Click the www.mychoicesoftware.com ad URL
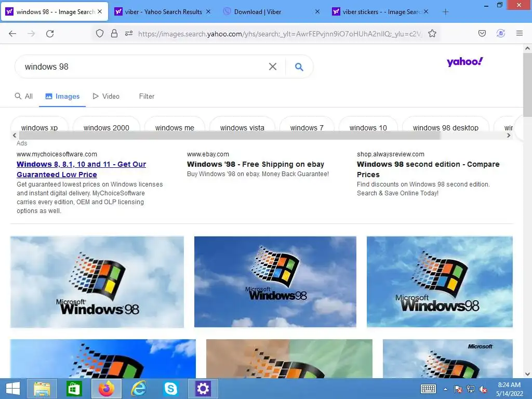The image size is (532, 399). (x=57, y=154)
